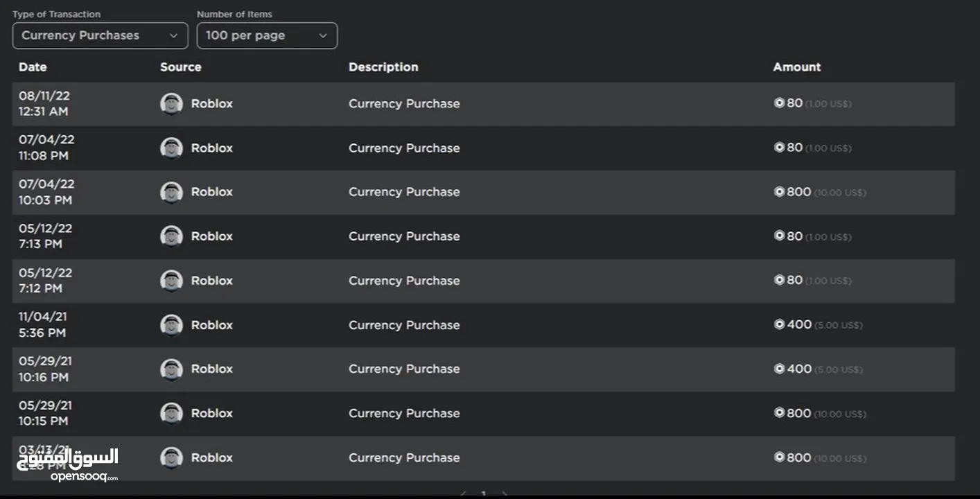Click the Description column header
Viewport: 980px width, 499px height.
point(383,67)
